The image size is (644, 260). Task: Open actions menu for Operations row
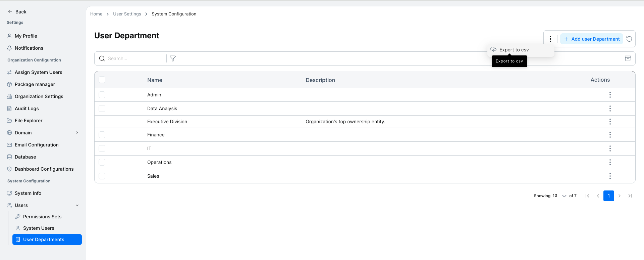tap(610, 162)
